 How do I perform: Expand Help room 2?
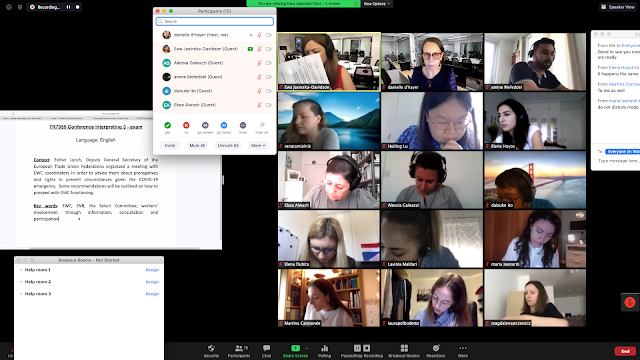[21, 282]
